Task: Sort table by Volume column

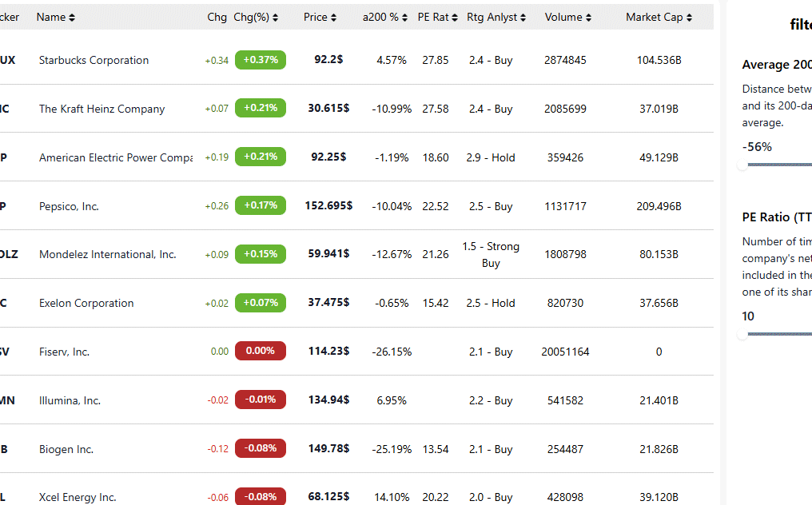Action: click(x=568, y=18)
